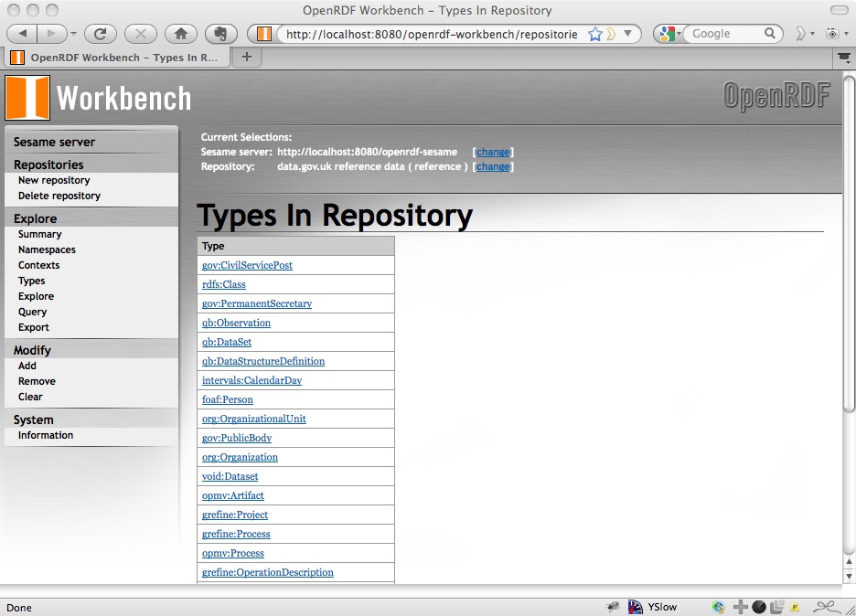Open Contexts in the sidebar
The image size is (856, 616).
point(38,265)
